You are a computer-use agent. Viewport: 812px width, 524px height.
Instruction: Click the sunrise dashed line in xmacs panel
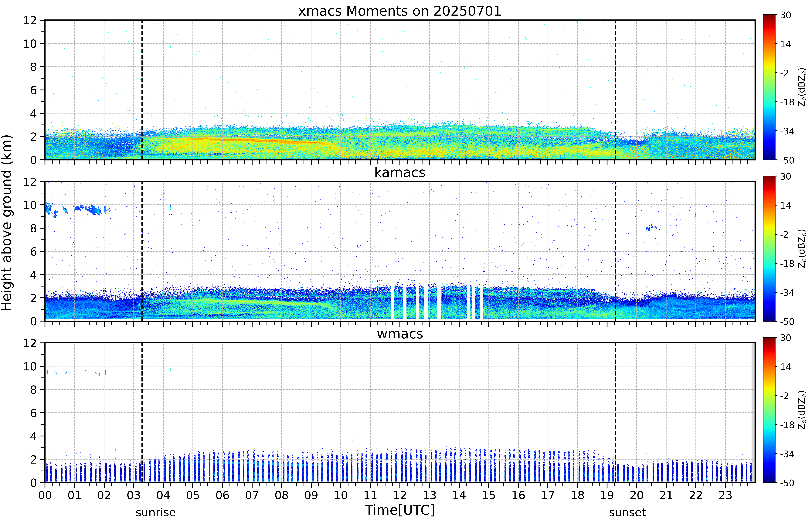tap(142, 90)
